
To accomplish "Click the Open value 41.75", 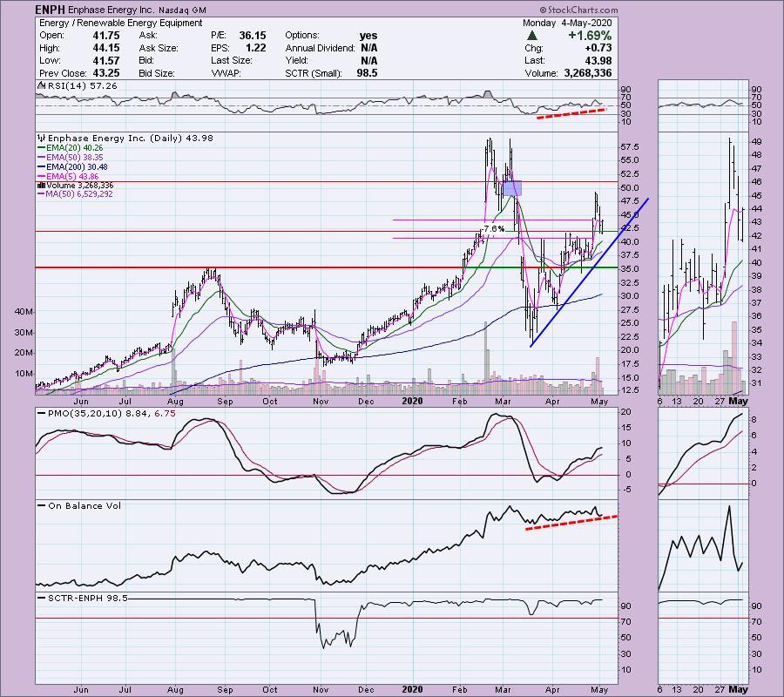I will [106, 36].
